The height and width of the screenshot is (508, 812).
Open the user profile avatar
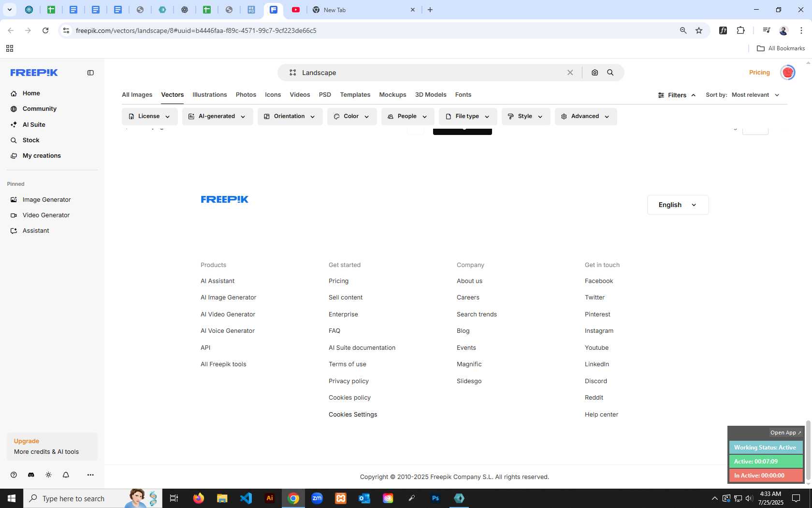(788, 73)
